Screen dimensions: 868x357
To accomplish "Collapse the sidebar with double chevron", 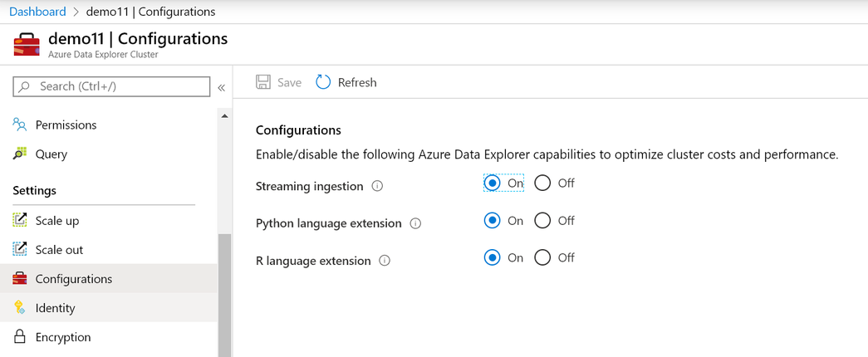I will click(x=222, y=87).
